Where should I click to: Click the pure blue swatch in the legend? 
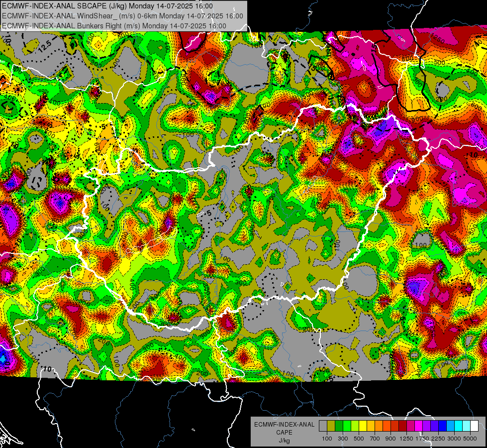point(443,426)
